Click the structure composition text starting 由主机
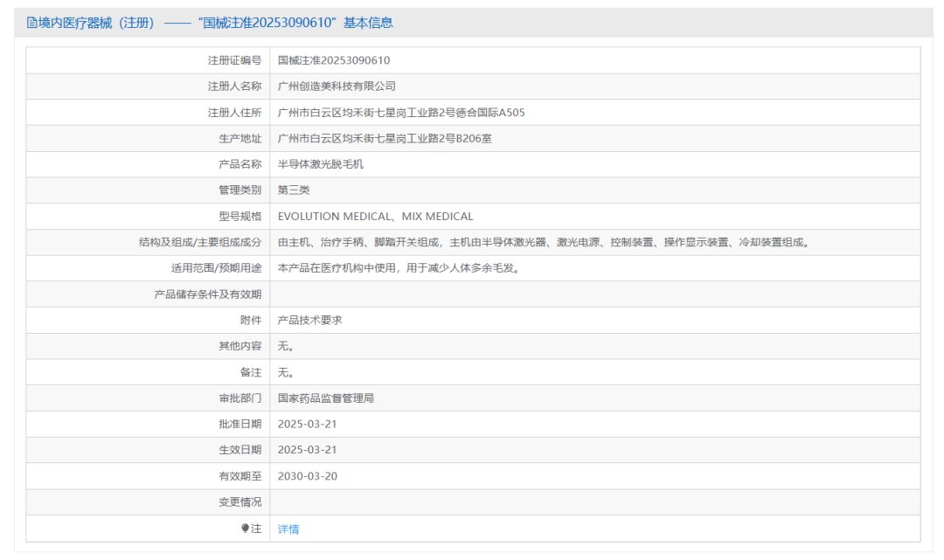The height and width of the screenshot is (560, 944). [544, 243]
